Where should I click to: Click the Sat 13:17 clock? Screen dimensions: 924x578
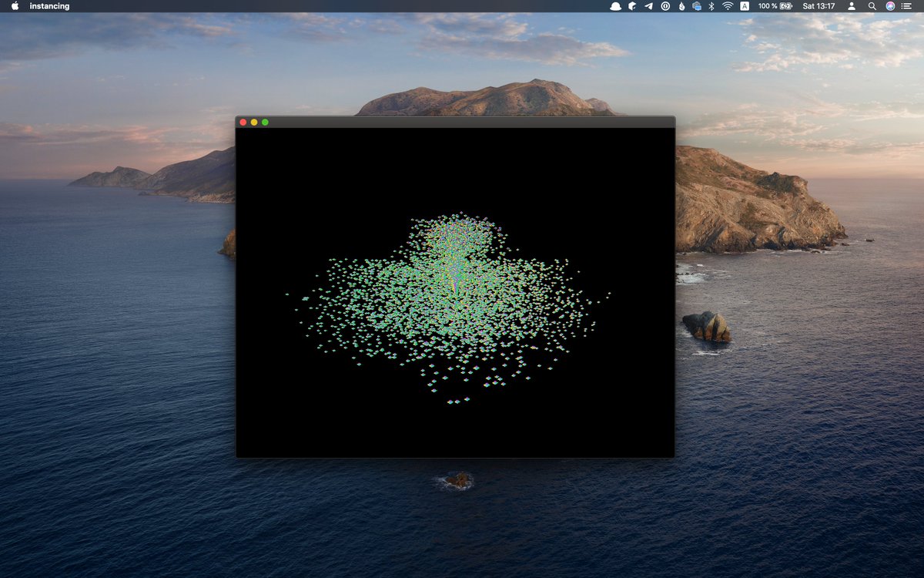coord(819,5)
